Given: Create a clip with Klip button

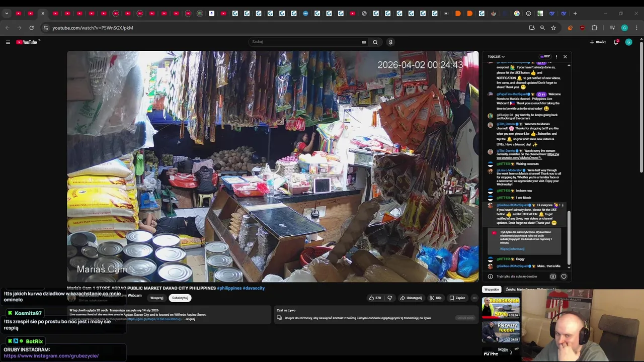Looking at the screenshot, I should coord(436,298).
